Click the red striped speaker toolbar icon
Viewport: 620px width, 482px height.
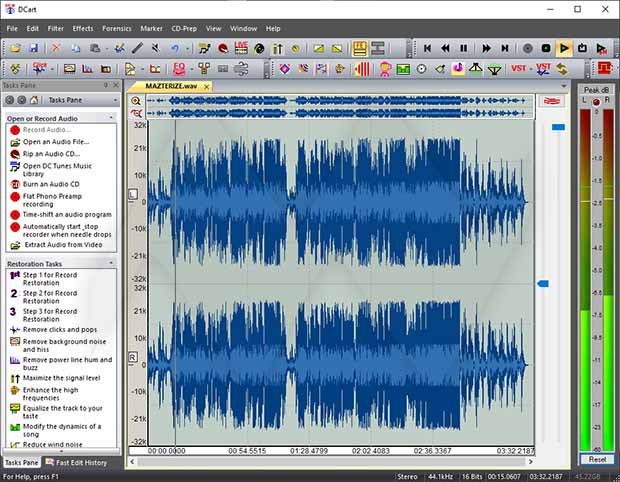(361, 69)
